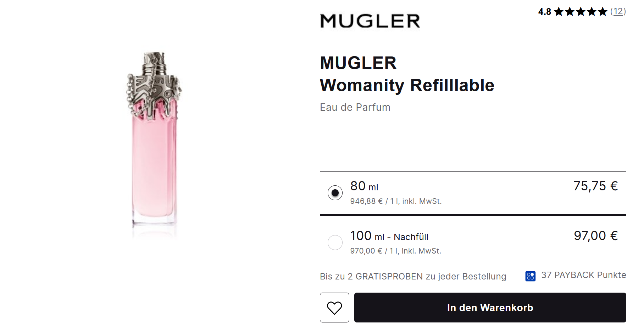Click the PAYBACK points icon
Screen dimensions: 644x326
pos(530,276)
